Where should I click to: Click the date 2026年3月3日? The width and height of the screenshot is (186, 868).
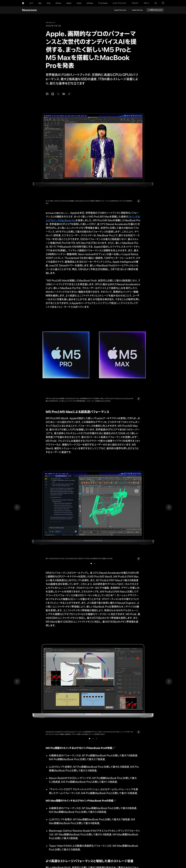point(53,26)
